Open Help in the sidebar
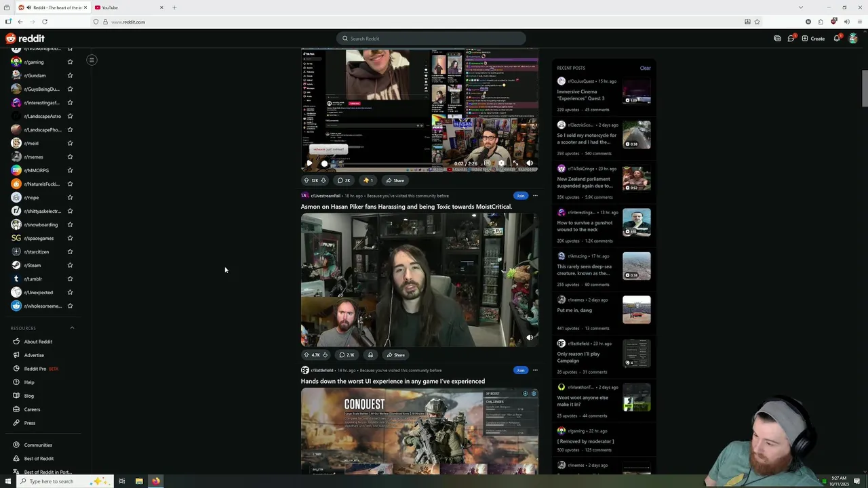The height and width of the screenshot is (488, 868). pos(29,382)
